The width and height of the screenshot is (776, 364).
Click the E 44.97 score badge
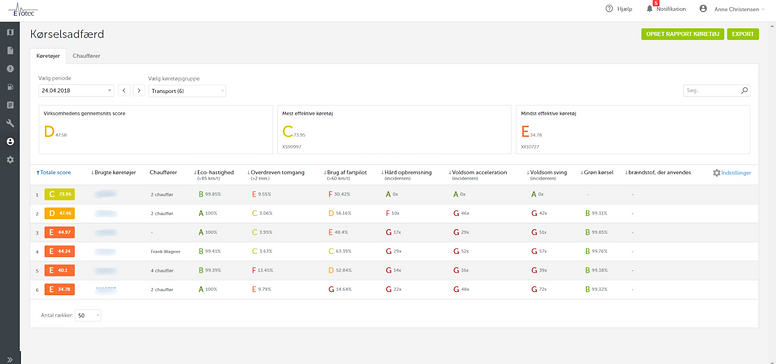click(60, 232)
